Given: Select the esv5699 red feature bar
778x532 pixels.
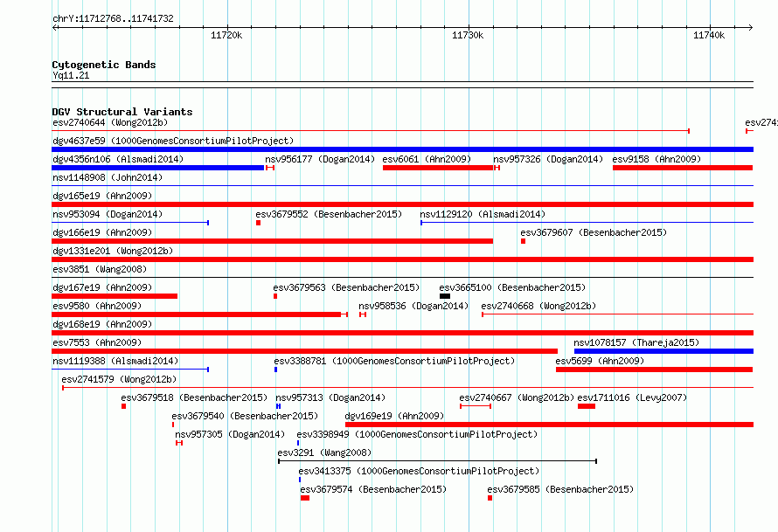Looking at the screenshot, I should pos(655,370).
